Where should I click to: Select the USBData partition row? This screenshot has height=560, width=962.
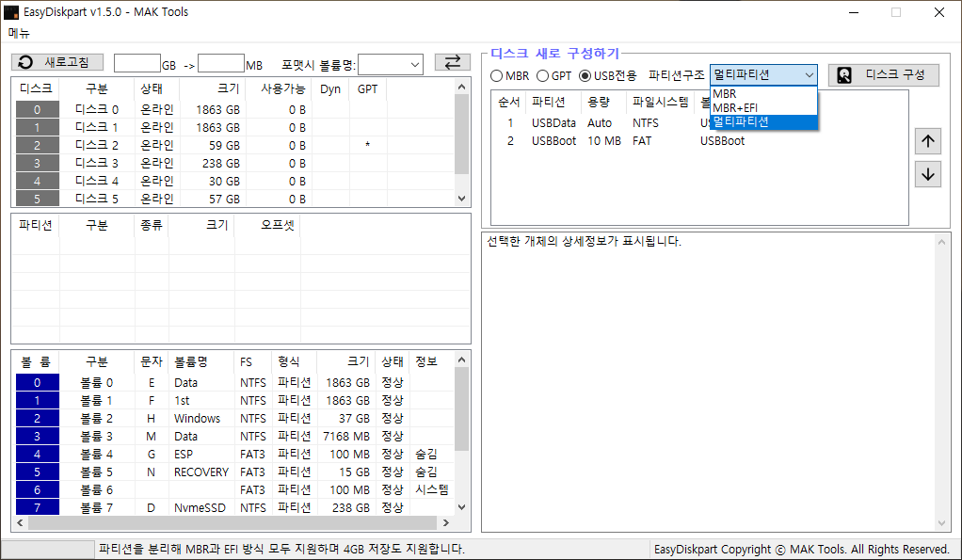[x=699, y=123]
